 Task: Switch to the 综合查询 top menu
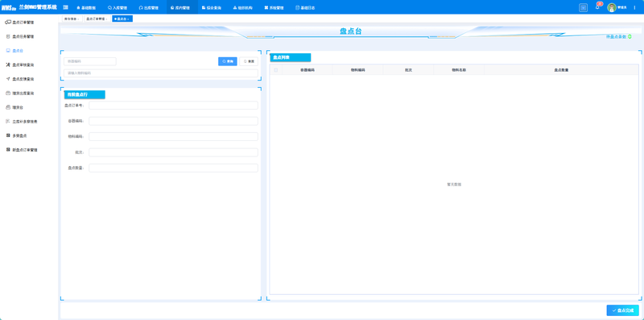(x=212, y=7)
